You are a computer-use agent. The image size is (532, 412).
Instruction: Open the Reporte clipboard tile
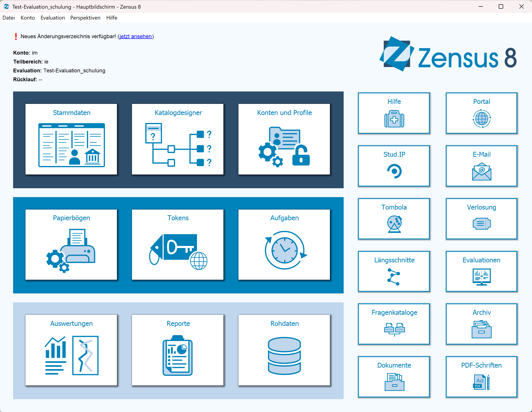(x=177, y=350)
